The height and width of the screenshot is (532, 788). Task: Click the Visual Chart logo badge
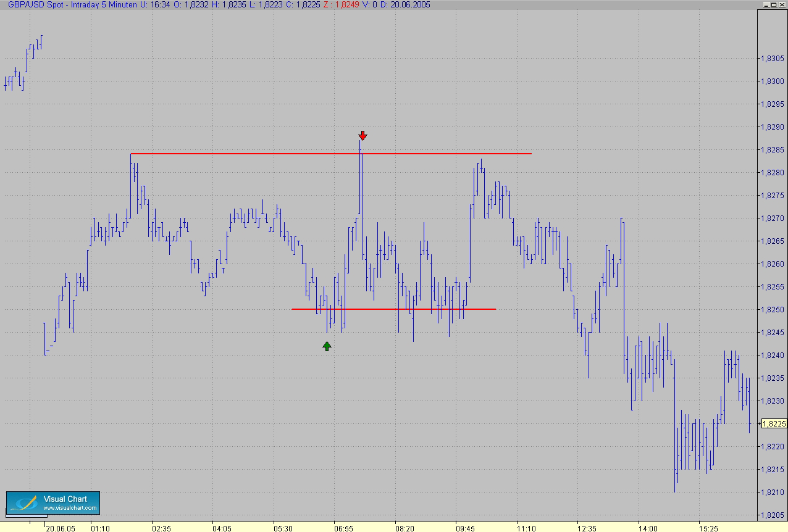click(53, 503)
